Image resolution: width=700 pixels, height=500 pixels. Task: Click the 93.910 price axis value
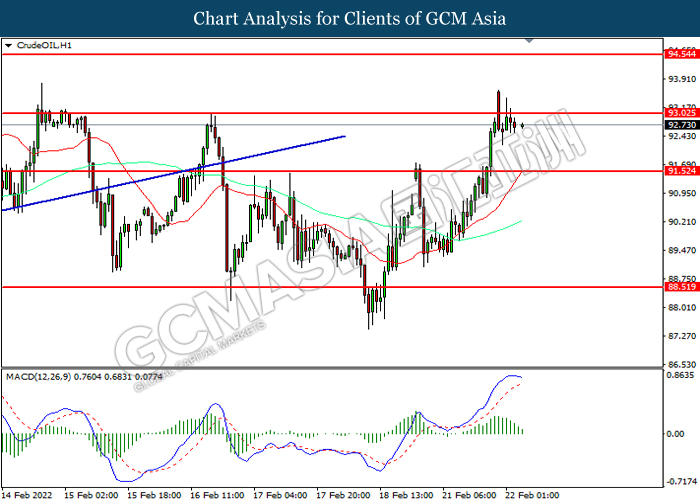[682, 79]
